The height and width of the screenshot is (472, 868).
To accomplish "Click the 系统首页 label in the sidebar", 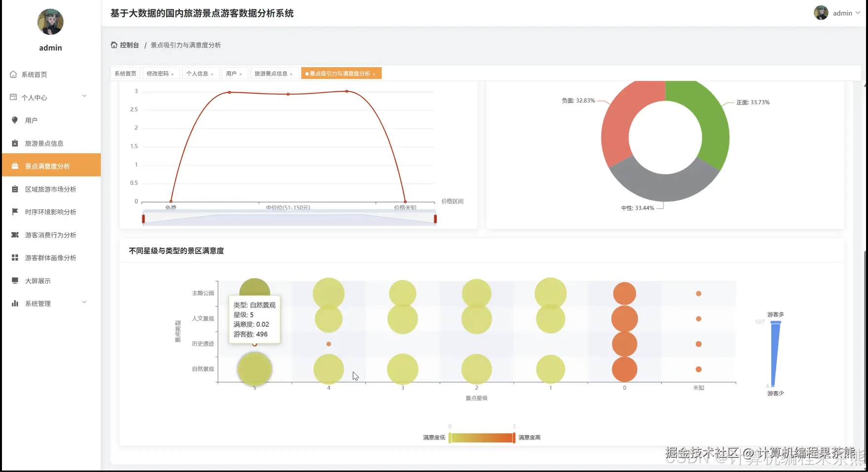I will point(34,74).
